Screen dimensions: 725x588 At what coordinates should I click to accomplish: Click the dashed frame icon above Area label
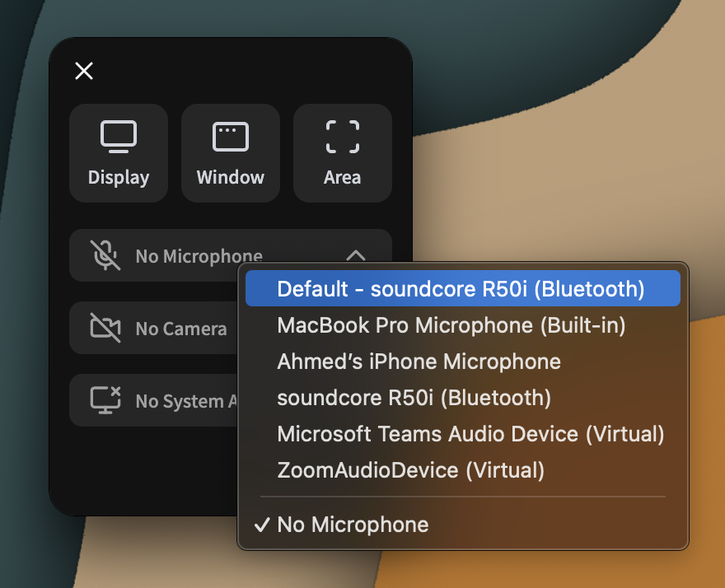(342, 135)
